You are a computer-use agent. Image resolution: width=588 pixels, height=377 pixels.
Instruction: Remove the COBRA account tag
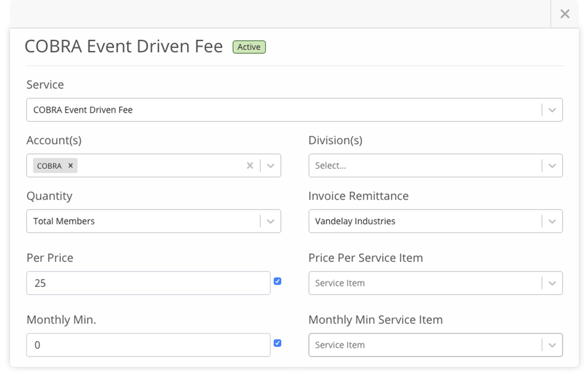70,166
